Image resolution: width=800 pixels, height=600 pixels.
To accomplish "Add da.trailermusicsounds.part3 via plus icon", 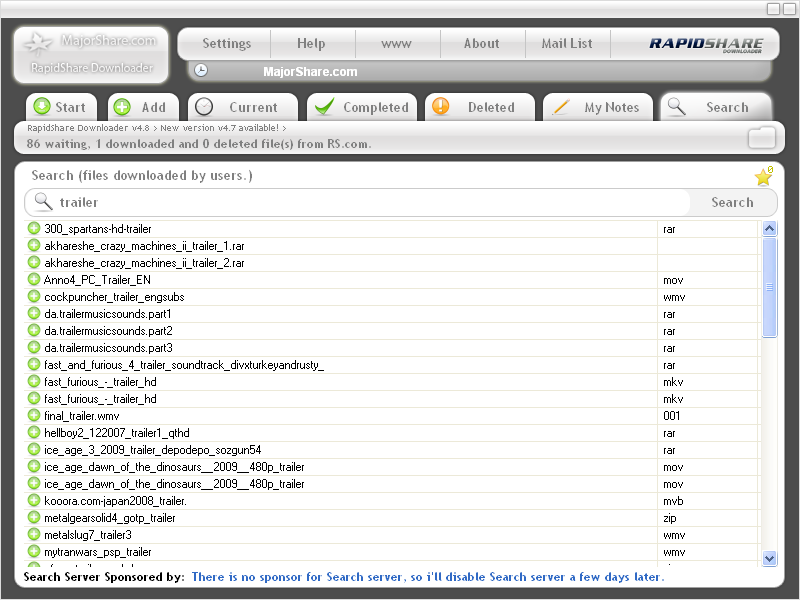I will 34,347.
